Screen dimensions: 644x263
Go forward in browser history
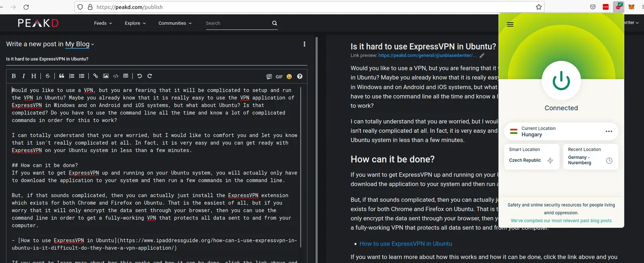13,7
